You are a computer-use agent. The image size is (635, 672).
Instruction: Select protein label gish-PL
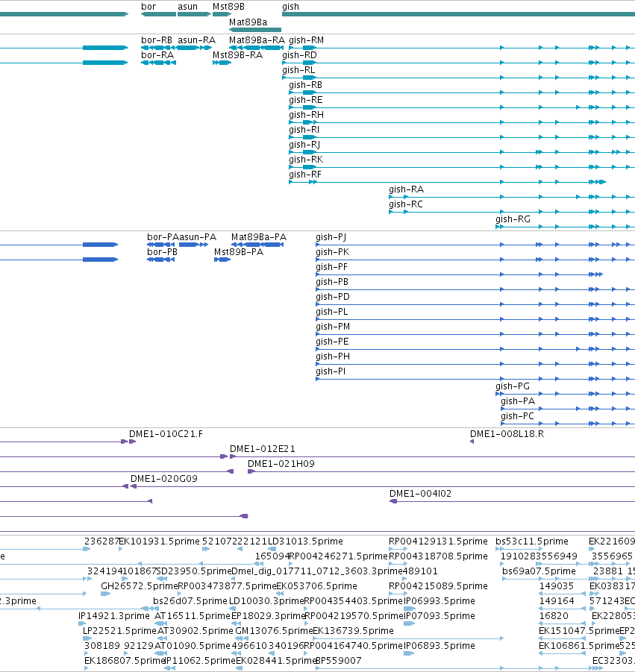pos(332,312)
